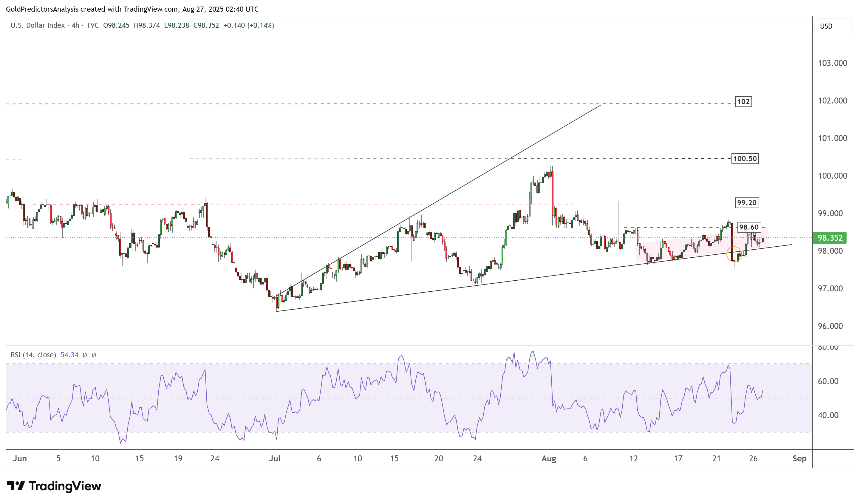Viewport: 860px width, 504px height.
Task: Click the TradingView logo at bottom left
Action: (54, 486)
